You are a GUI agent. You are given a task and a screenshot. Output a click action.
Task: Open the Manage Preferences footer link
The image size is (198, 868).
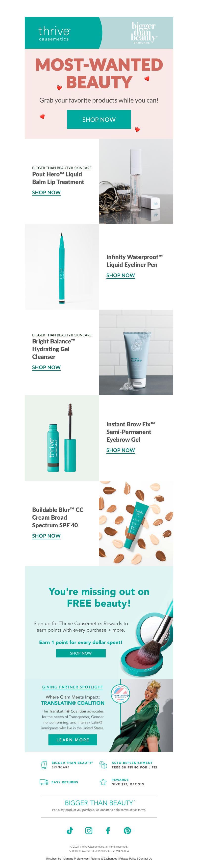pyautogui.click(x=76, y=859)
